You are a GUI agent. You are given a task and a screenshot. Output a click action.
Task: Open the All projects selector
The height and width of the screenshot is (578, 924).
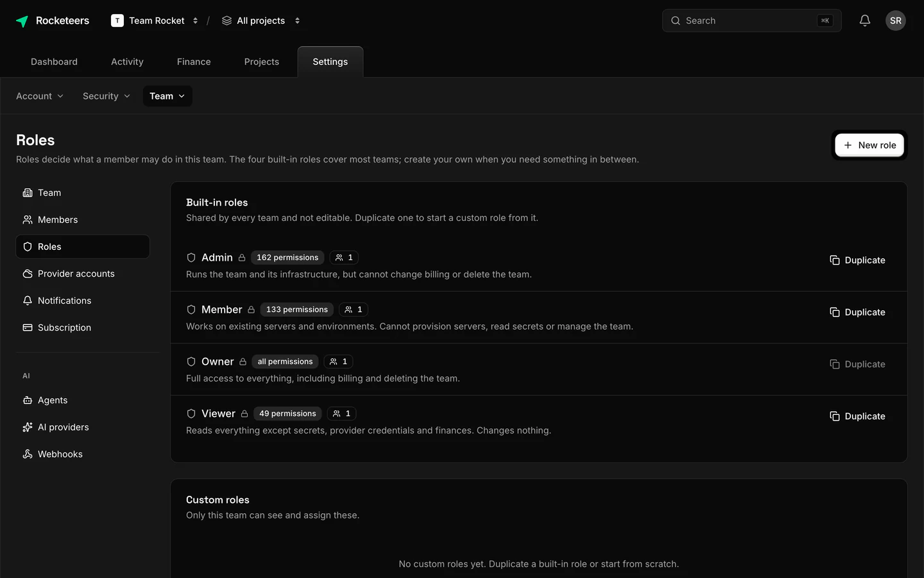(x=261, y=21)
